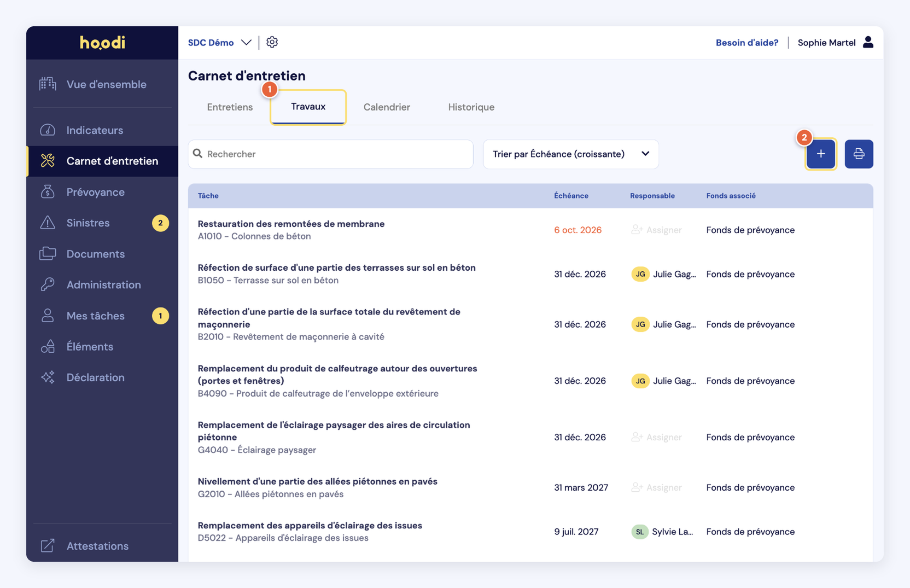910x588 pixels.
Task: Click the Rechercher search field
Action: (330, 154)
